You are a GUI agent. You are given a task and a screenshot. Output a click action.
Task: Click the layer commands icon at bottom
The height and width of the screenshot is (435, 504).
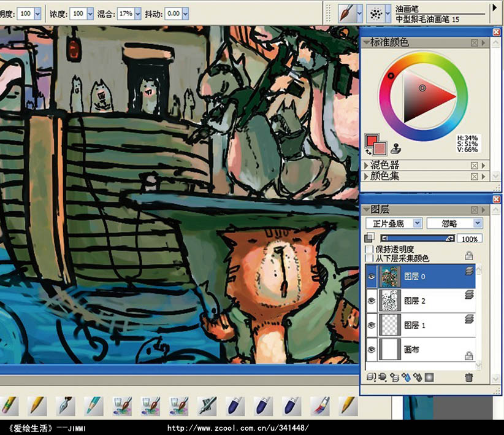pyautogui.click(x=371, y=377)
